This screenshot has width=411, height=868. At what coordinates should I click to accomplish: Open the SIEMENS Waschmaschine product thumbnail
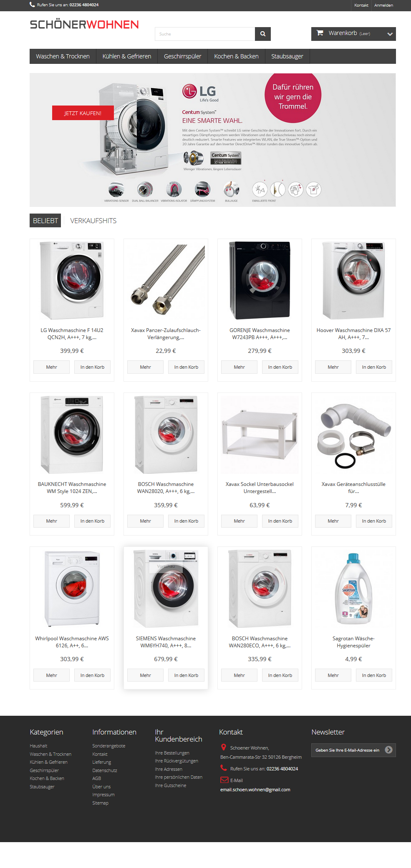tap(166, 589)
